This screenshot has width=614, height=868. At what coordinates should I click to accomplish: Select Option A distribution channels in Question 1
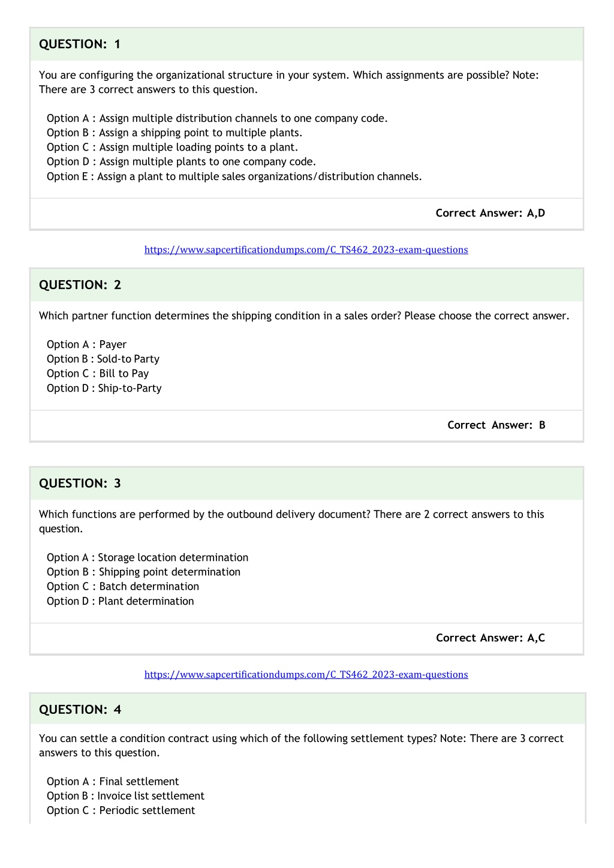(x=217, y=118)
